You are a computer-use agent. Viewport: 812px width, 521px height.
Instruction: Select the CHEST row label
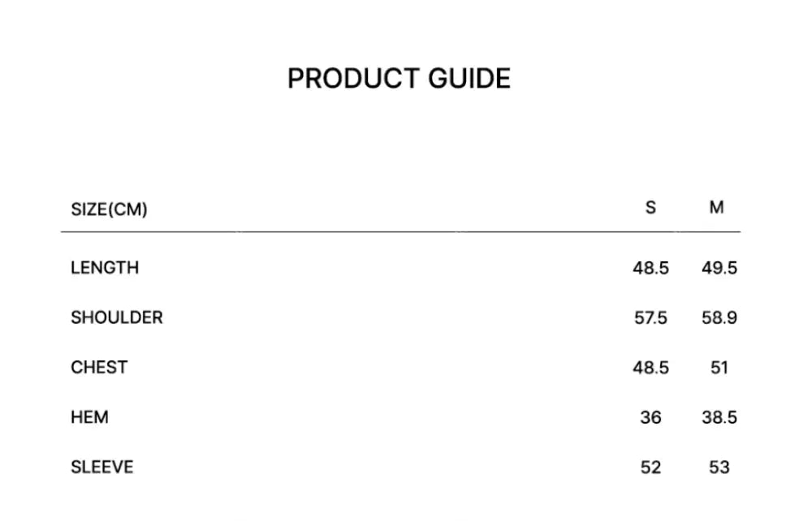[99, 367]
